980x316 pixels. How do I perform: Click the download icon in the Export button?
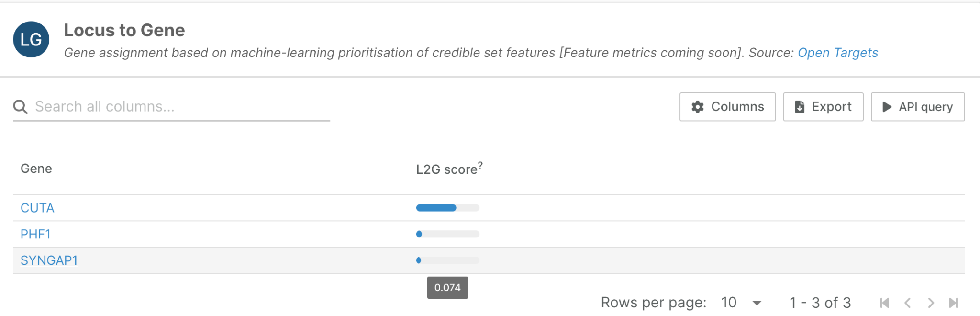point(799,107)
